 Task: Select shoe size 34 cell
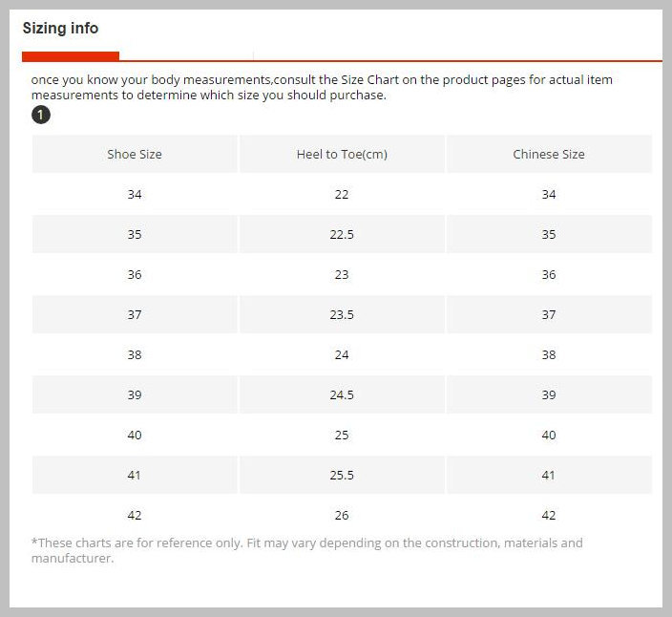click(x=135, y=194)
